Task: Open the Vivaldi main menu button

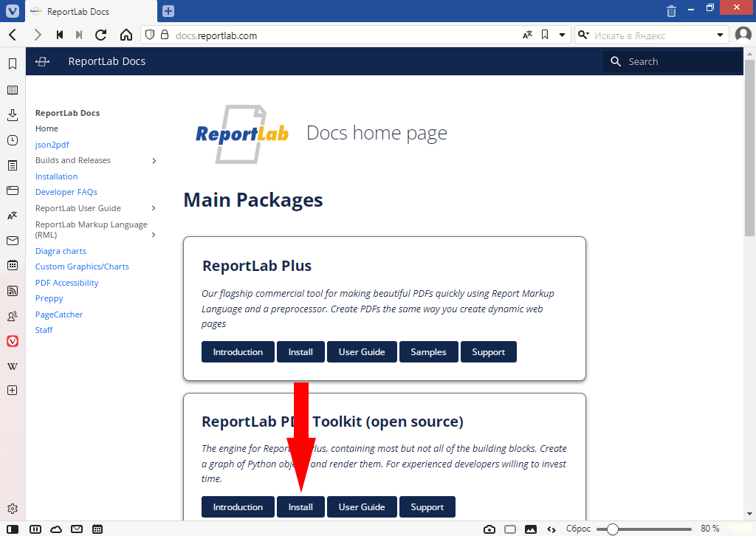Action: tap(12, 10)
